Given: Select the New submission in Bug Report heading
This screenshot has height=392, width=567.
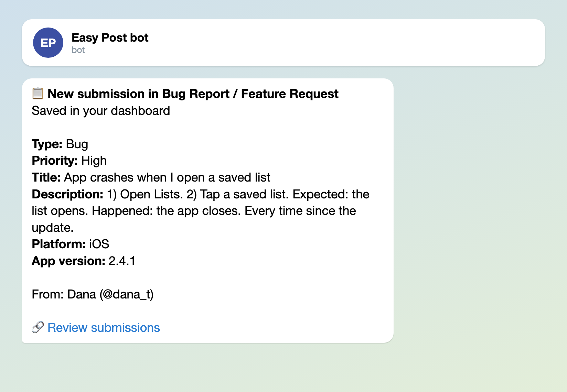Looking at the screenshot, I should [193, 94].
